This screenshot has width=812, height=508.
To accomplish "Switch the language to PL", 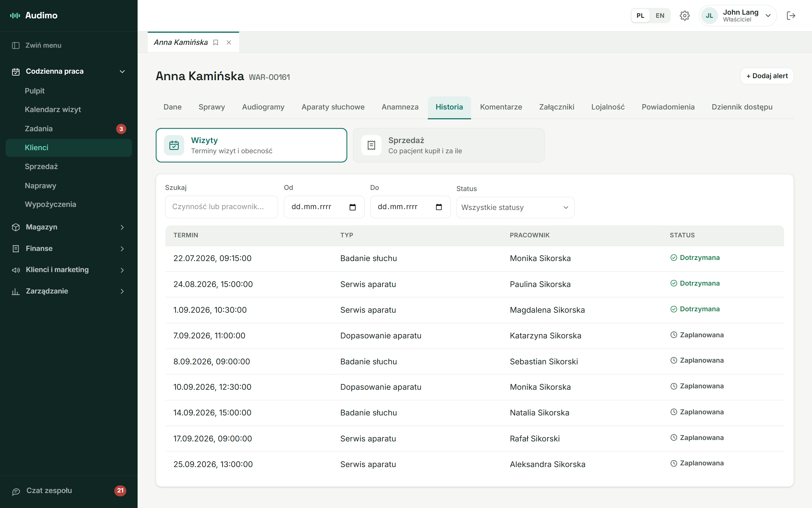I will point(640,16).
